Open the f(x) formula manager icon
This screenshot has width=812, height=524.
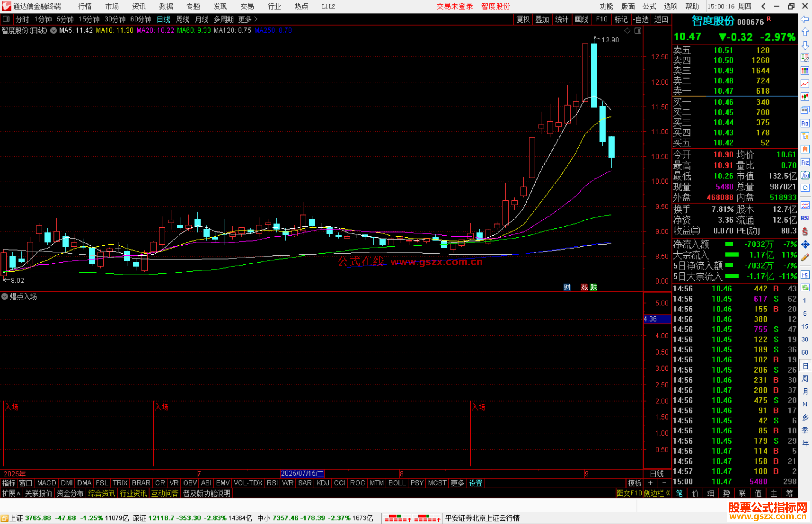click(x=805, y=175)
